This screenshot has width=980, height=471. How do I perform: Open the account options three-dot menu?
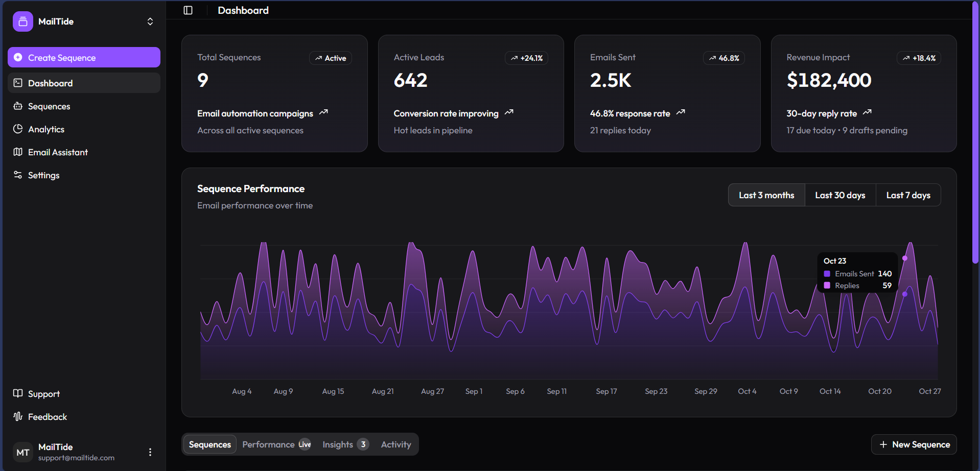[150, 452]
